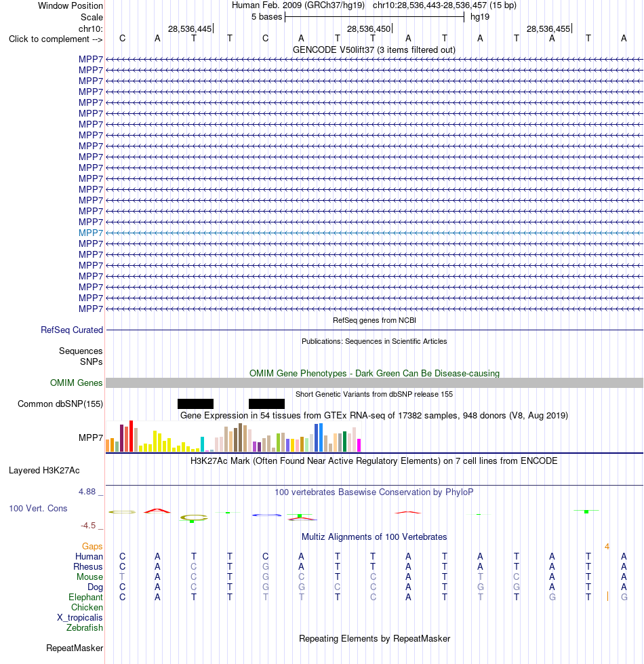Open the 'RefSeq genes from NCBI' track title
Viewport: 644px width, 664px height.
[x=374, y=321]
